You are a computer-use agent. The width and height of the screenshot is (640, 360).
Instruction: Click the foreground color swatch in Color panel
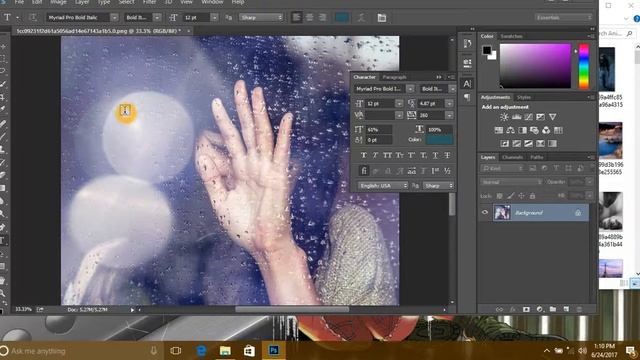487,50
